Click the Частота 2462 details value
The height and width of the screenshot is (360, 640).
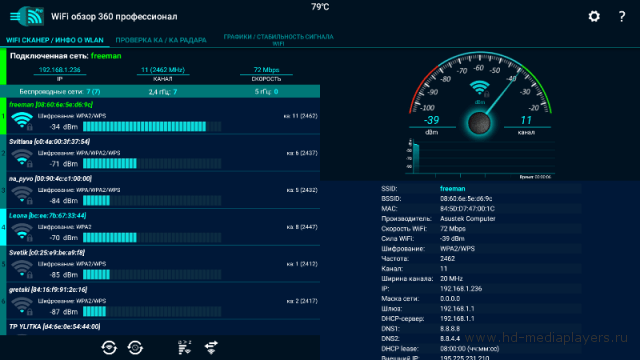coord(447,259)
